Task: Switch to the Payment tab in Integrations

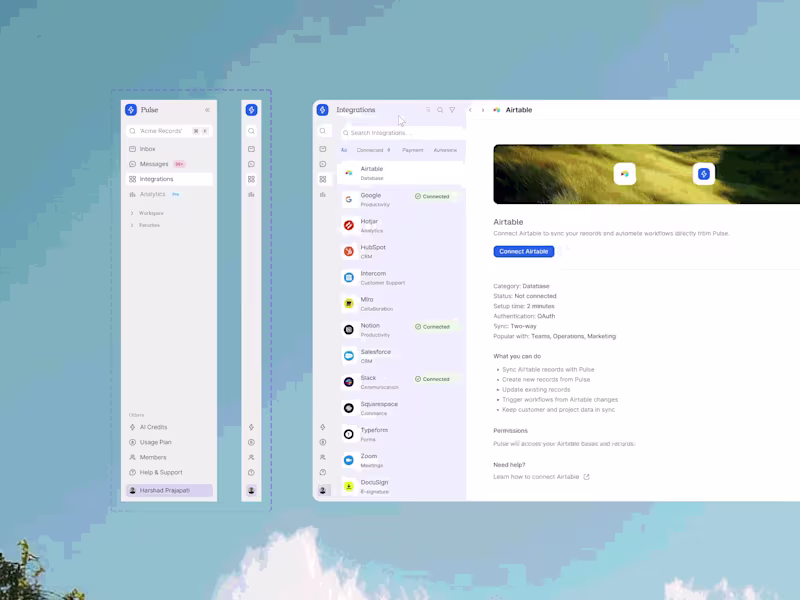Action: 413,150
